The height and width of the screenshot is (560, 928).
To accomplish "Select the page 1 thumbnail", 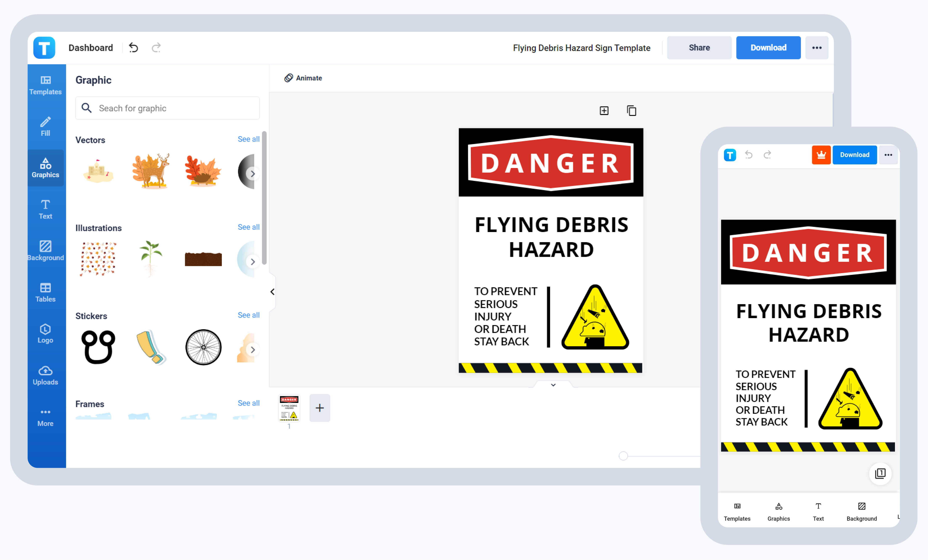I will click(x=289, y=408).
